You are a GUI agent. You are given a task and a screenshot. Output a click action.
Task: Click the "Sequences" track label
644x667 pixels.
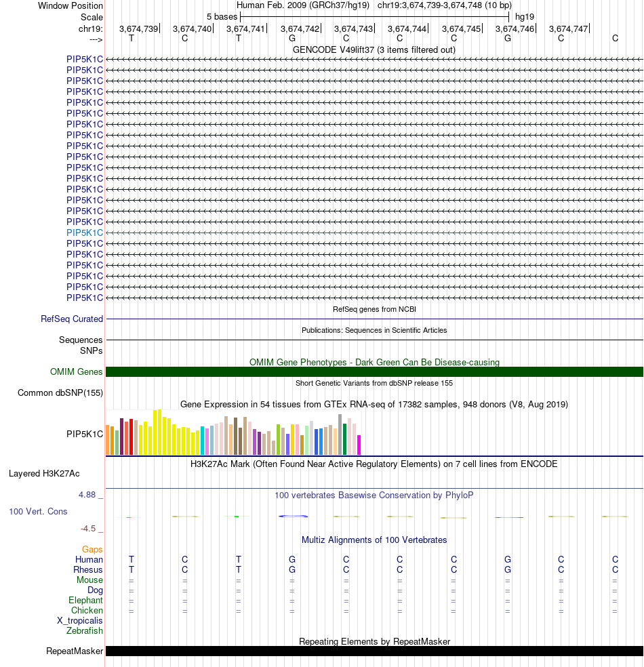click(81, 340)
